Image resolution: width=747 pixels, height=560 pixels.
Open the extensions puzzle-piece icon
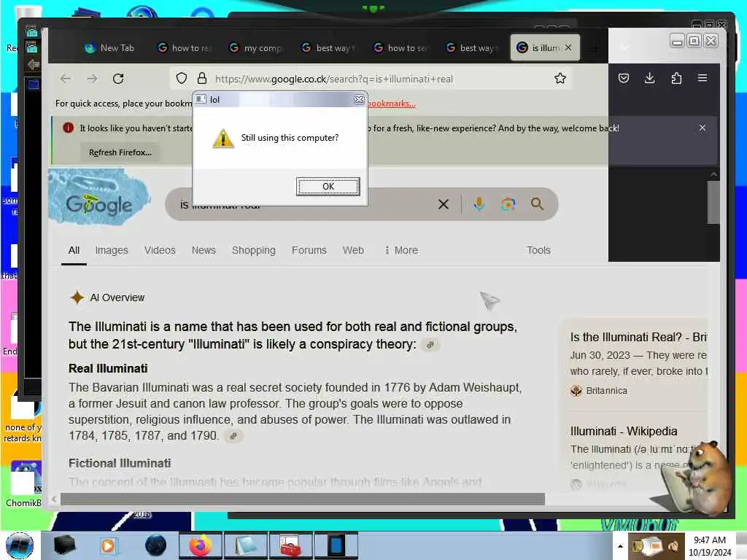coord(676,78)
